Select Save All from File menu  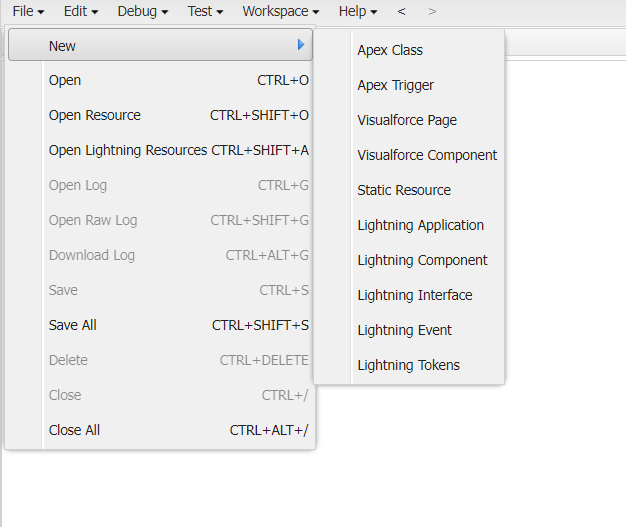pos(73,325)
